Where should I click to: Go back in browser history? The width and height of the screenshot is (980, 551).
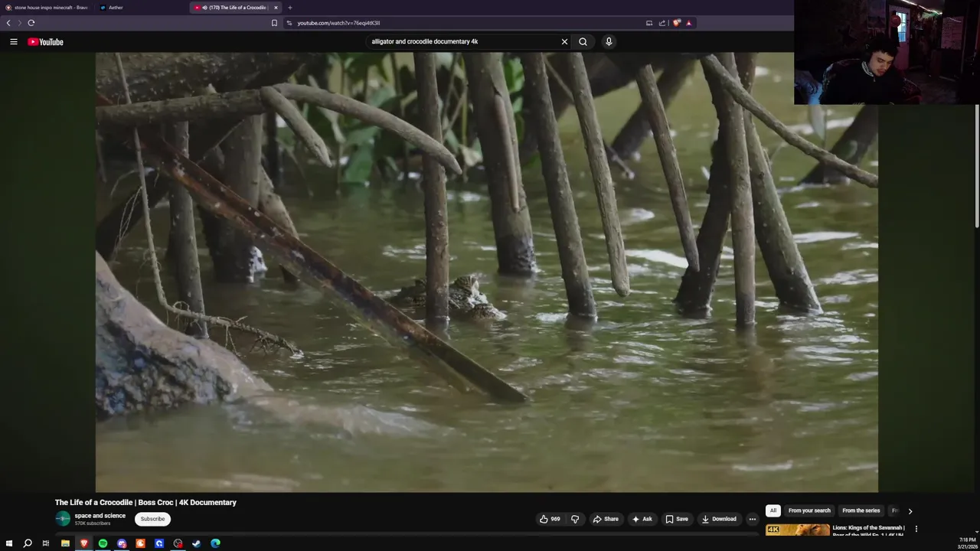click(8, 23)
